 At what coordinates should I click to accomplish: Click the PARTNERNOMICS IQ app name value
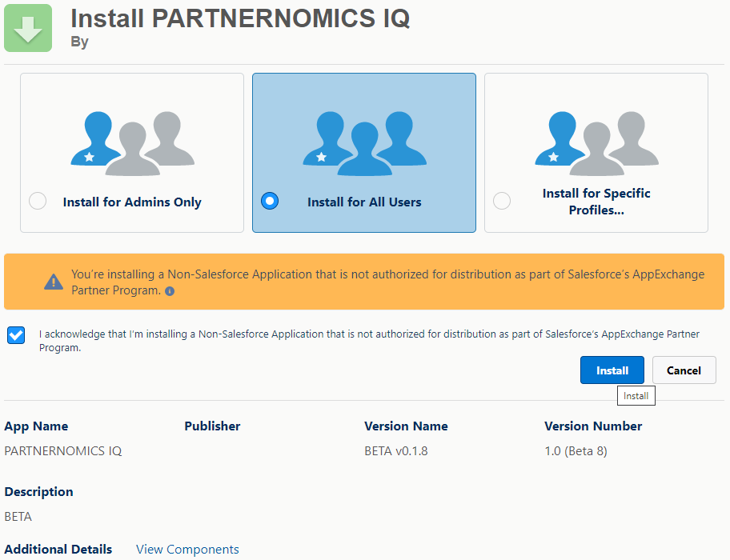coord(63,451)
